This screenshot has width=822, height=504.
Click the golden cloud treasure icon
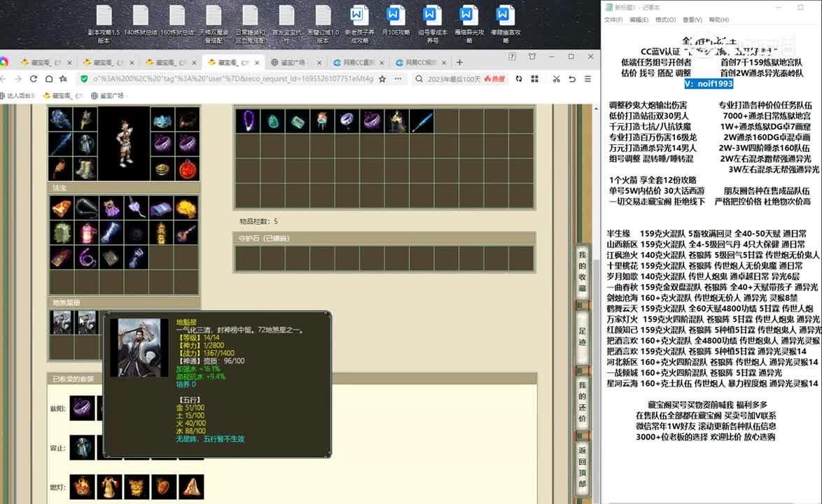(186, 207)
